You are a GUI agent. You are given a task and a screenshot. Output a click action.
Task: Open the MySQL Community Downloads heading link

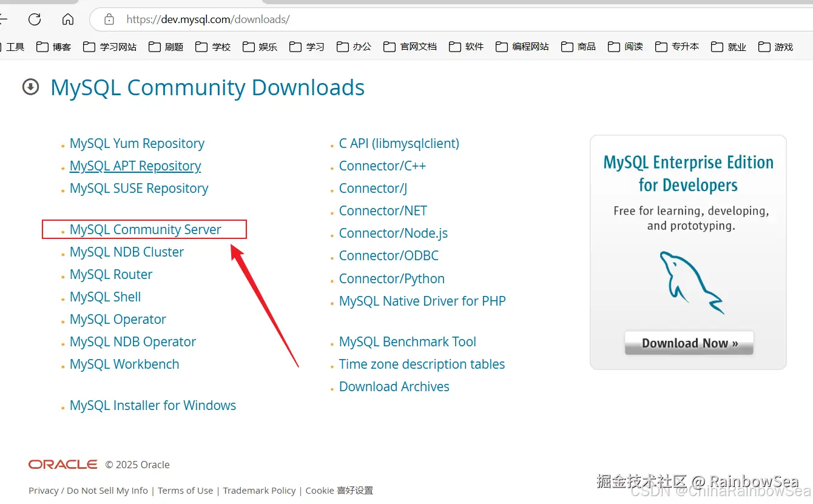[x=207, y=88]
